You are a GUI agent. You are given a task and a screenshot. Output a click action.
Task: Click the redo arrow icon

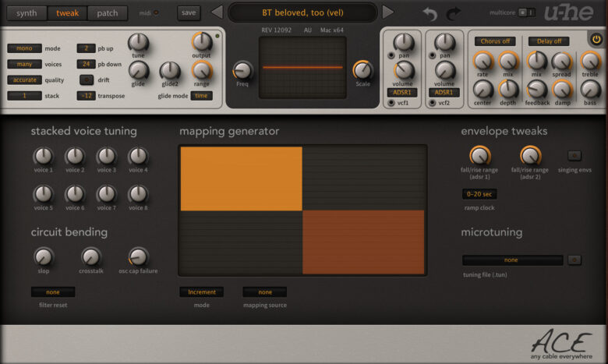tap(454, 14)
